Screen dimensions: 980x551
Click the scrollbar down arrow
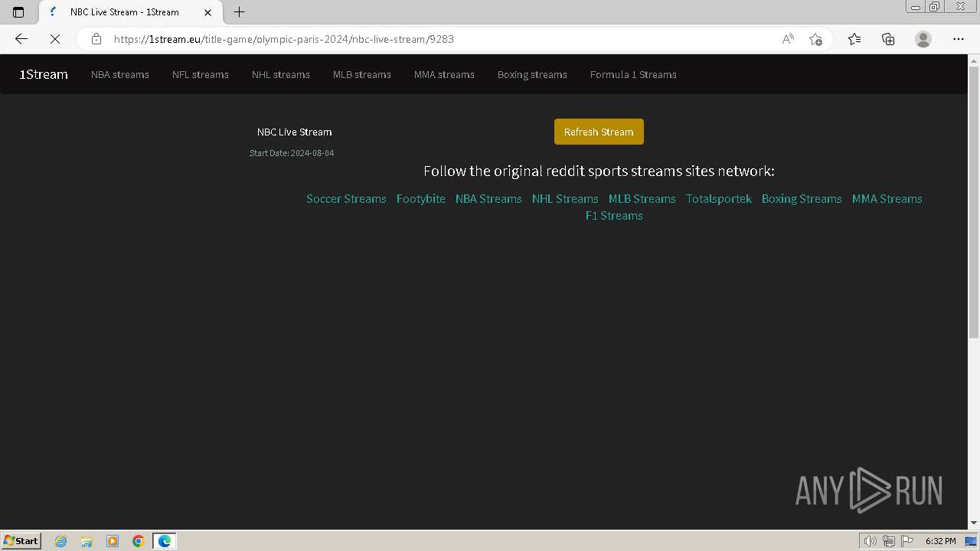tap(974, 523)
